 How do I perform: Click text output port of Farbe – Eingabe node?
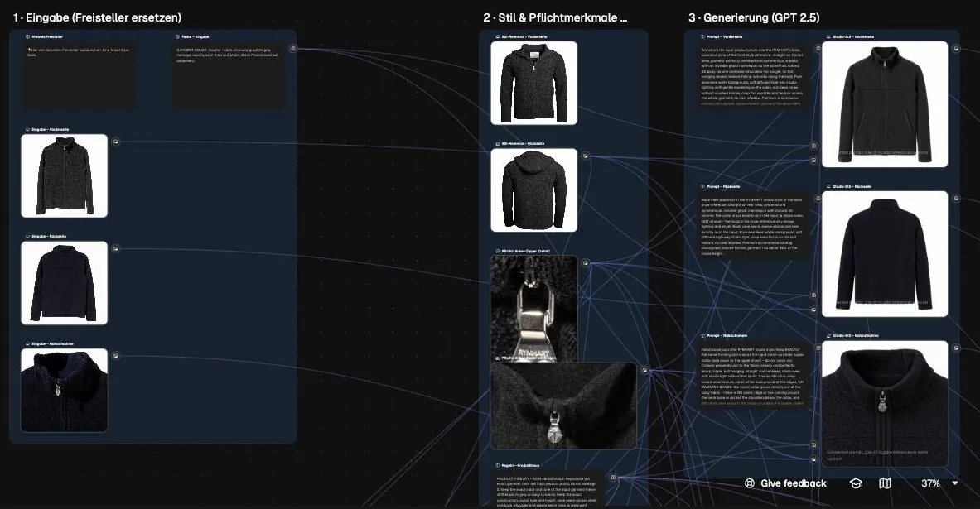(x=293, y=48)
